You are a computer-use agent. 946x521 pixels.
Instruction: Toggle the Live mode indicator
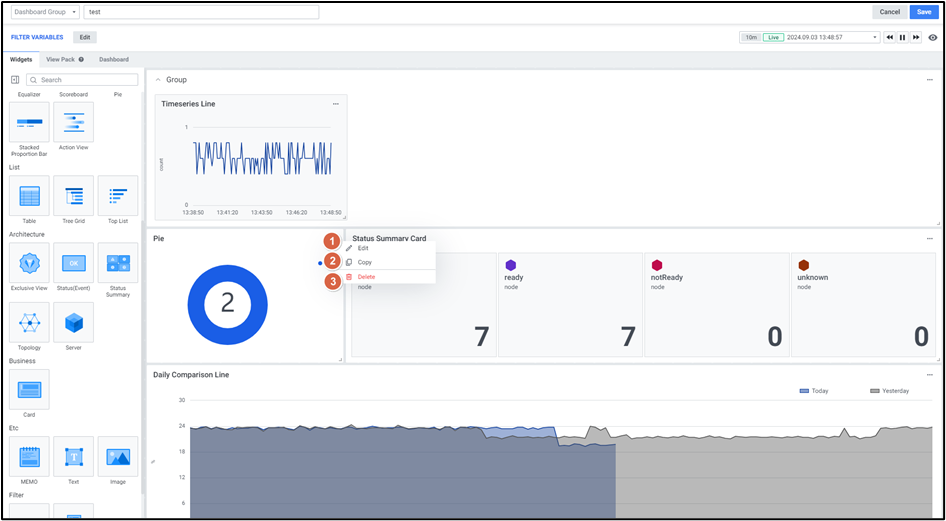773,37
